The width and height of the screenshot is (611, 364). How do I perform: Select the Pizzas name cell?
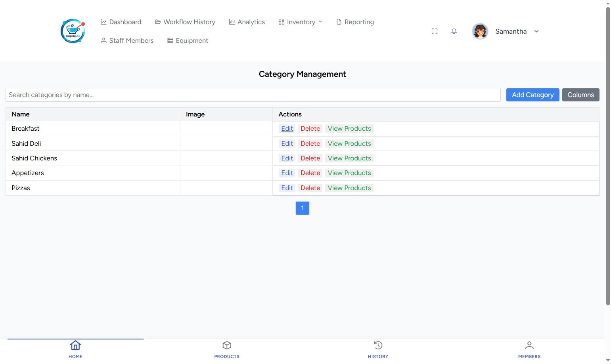tap(93, 188)
